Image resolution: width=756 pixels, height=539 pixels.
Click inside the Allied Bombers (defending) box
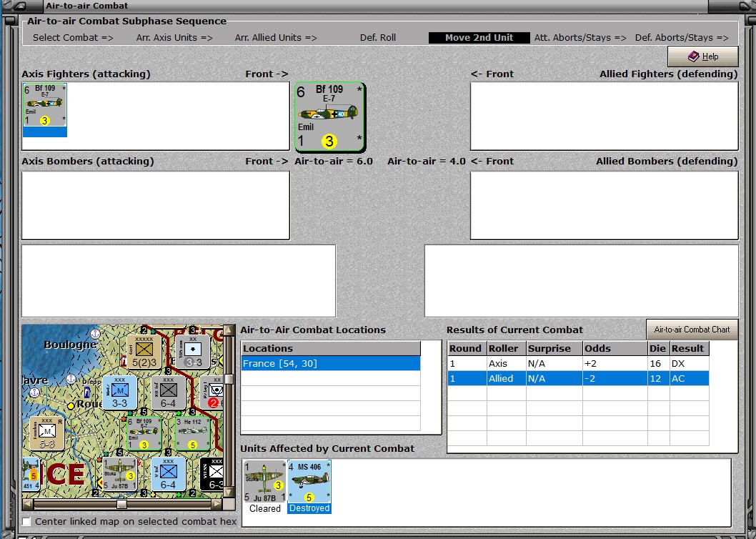pyautogui.click(x=604, y=205)
